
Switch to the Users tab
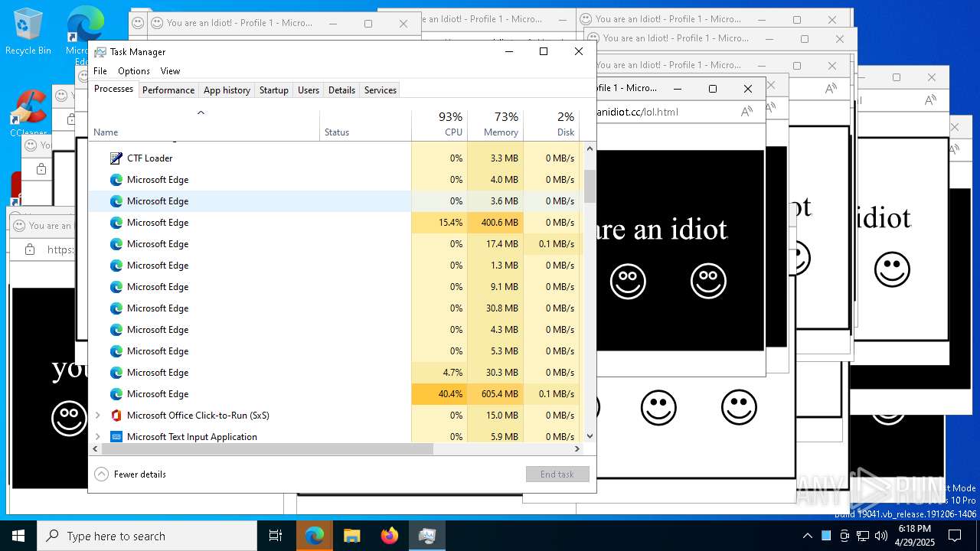tap(309, 90)
